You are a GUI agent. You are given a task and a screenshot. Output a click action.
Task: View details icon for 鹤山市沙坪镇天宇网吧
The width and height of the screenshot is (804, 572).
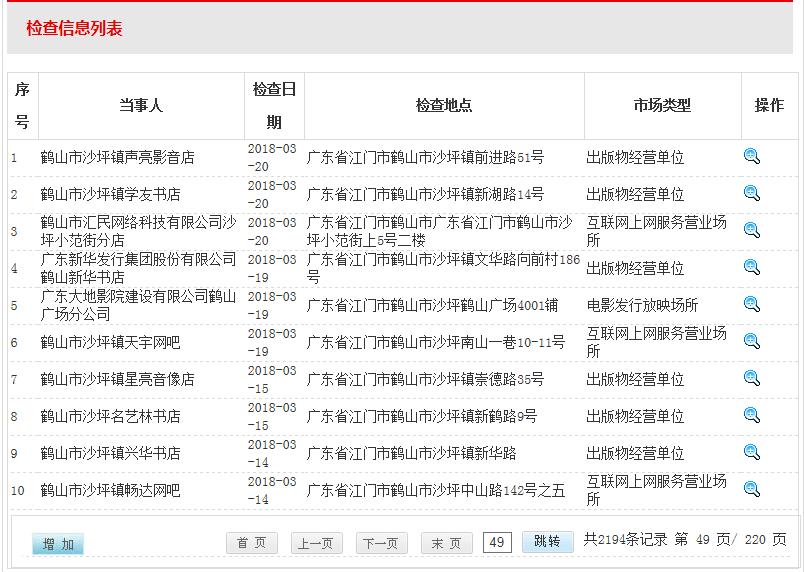click(752, 341)
